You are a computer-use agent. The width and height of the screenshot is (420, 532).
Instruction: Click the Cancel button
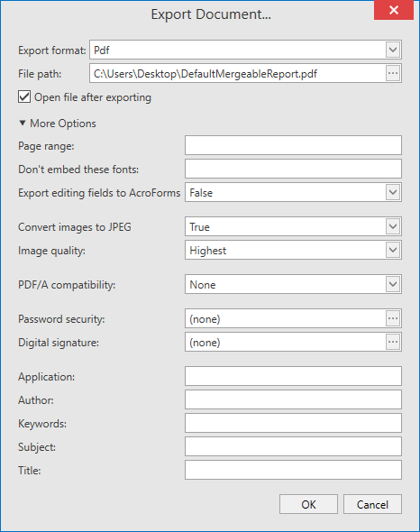click(372, 504)
